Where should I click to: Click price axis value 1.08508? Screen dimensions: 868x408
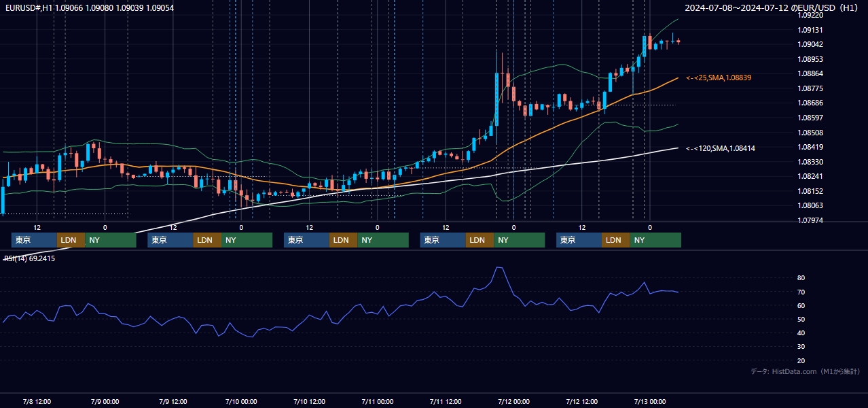point(811,133)
